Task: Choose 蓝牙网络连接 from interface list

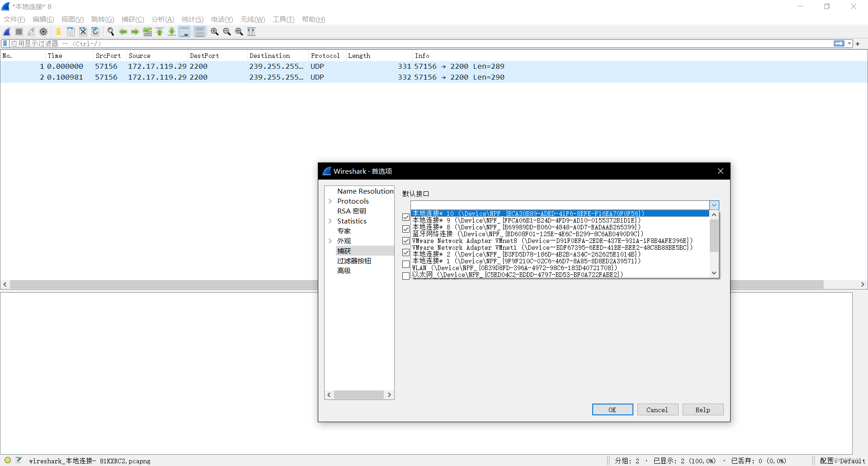Action: point(560,234)
